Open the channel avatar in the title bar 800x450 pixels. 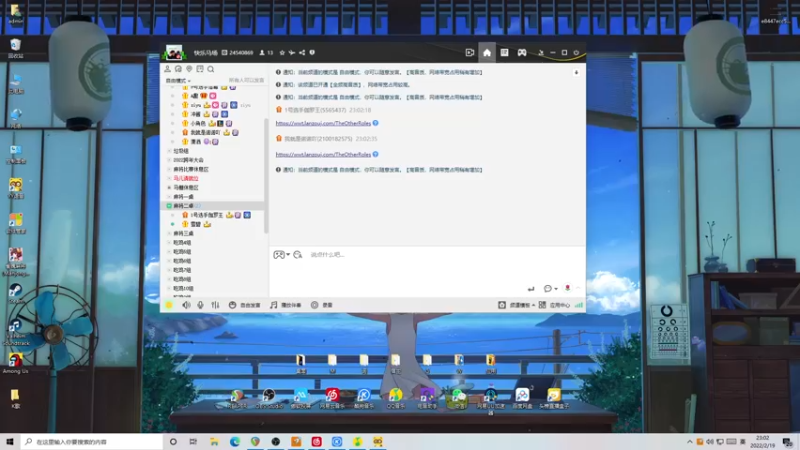tap(173, 52)
